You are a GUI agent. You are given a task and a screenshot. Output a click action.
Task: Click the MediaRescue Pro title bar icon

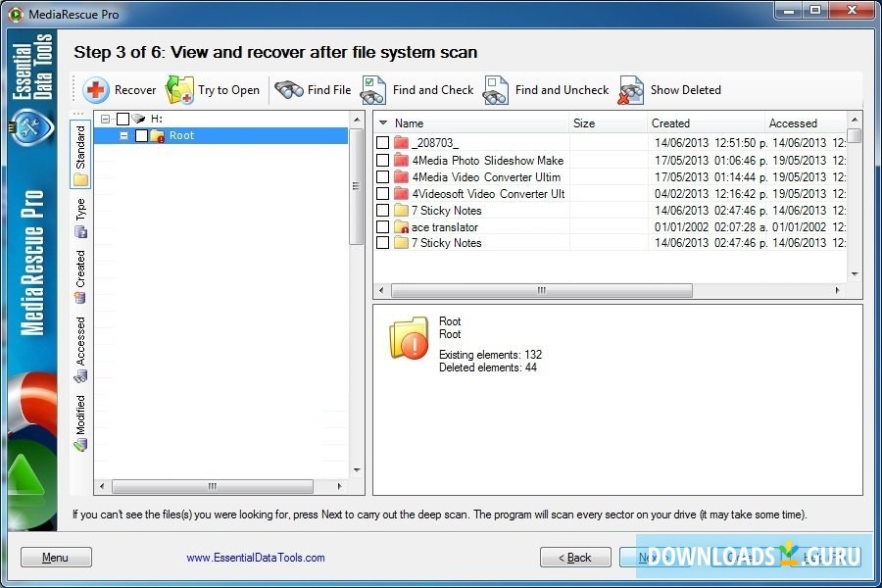tap(17, 14)
